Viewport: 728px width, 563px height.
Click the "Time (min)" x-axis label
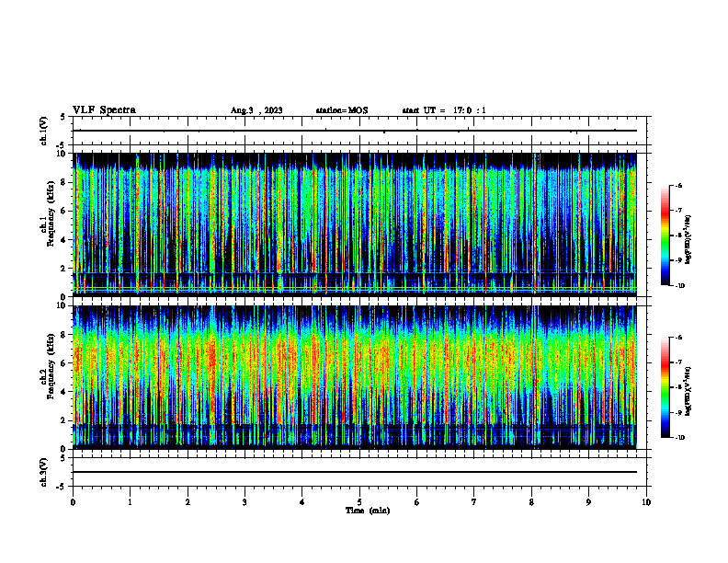pos(368,511)
